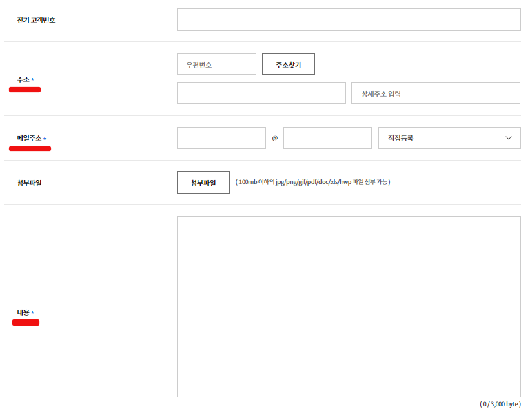Click the 상세주소 입력 field

click(x=436, y=93)
